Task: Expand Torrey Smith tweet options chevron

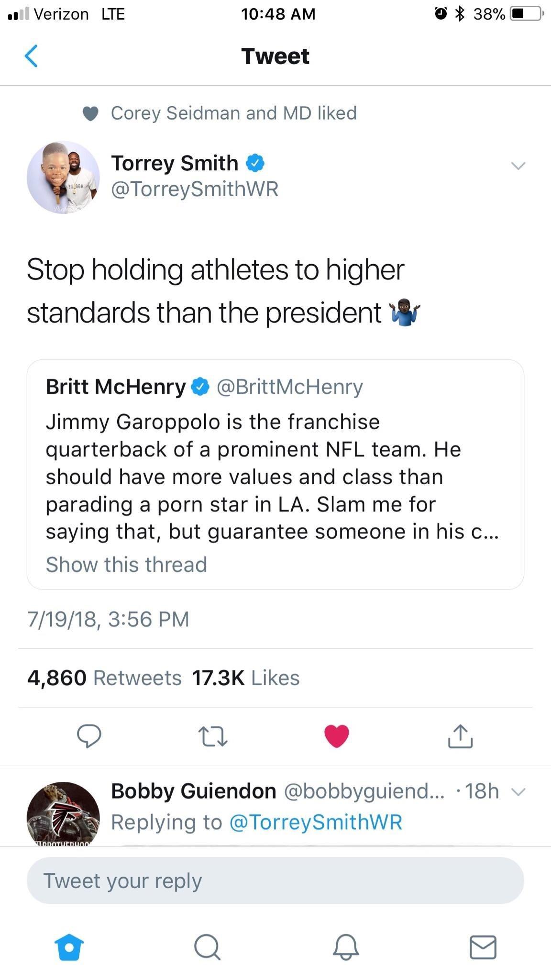Action: pos(518,166)
